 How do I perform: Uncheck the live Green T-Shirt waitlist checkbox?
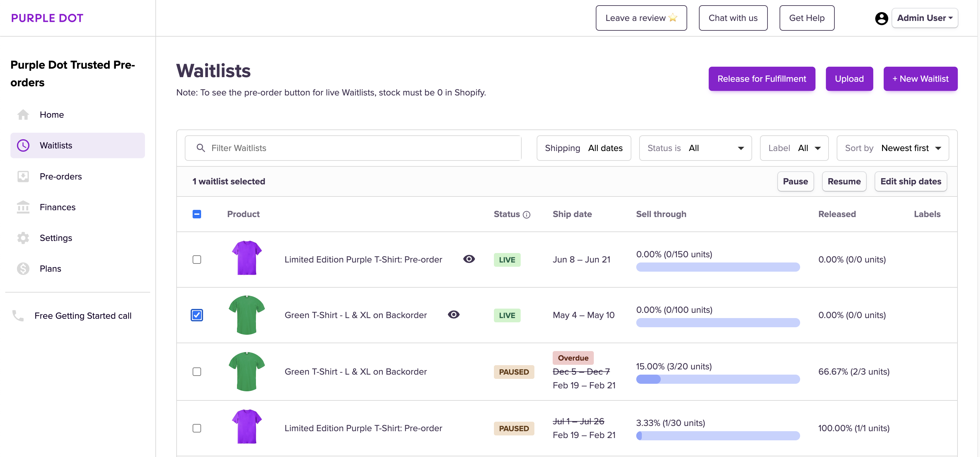pyautogui.click(x=197, y=315)
